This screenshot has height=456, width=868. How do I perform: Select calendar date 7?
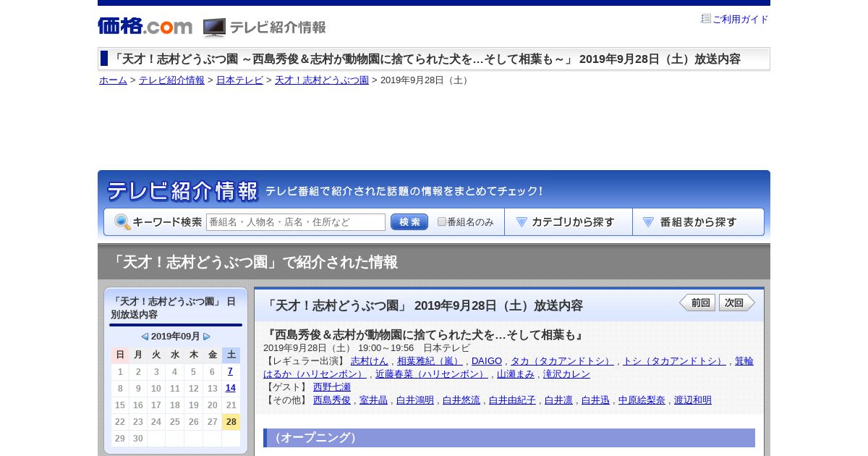click(230, 371)
